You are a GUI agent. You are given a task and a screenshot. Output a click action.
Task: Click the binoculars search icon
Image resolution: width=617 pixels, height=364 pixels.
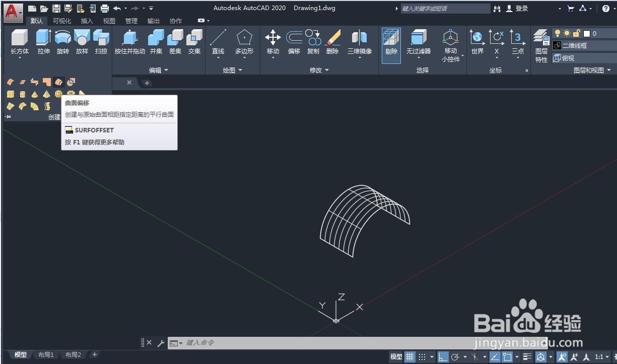coord(498,9)
